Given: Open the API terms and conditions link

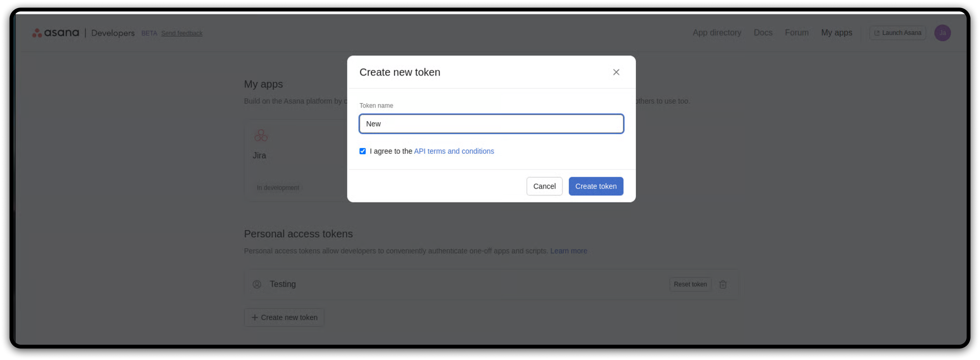Looking at the screenshot, I should tap(454, 151).
